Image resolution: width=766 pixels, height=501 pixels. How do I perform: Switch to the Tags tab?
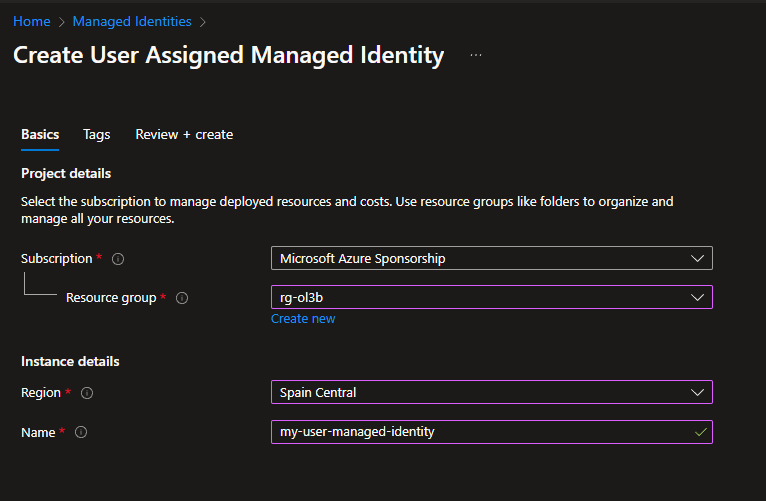[97, 134]
